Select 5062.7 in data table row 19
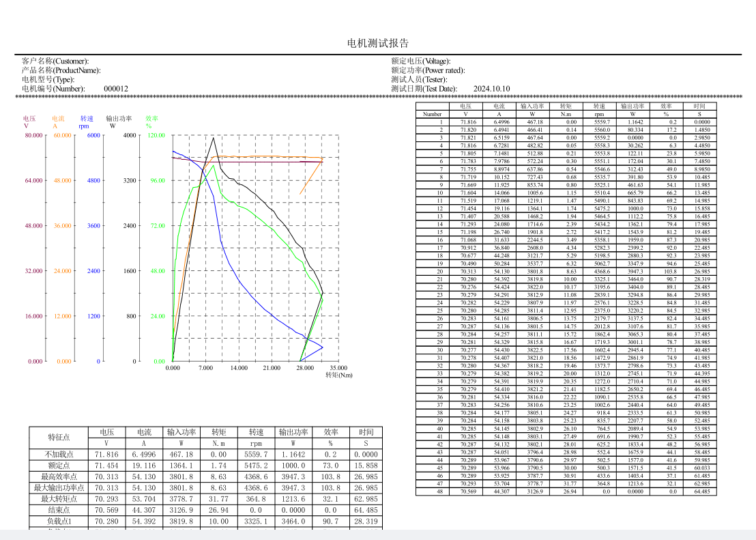 pyautogui.click(x=602, y=264)
